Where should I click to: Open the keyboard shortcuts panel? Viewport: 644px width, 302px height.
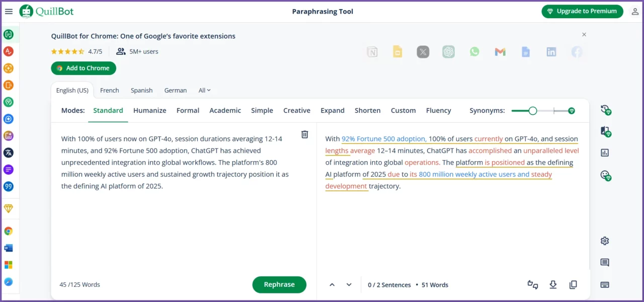click(605, 285)
